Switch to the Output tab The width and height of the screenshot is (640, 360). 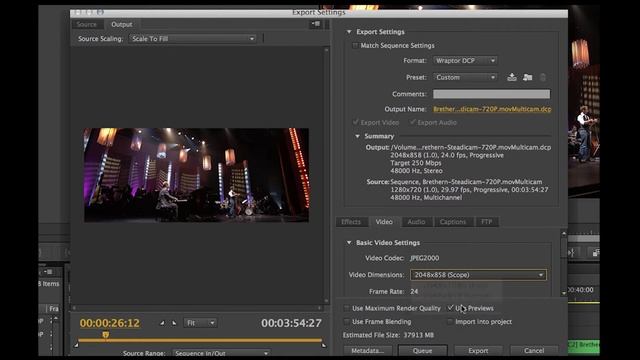pos(122,24)
